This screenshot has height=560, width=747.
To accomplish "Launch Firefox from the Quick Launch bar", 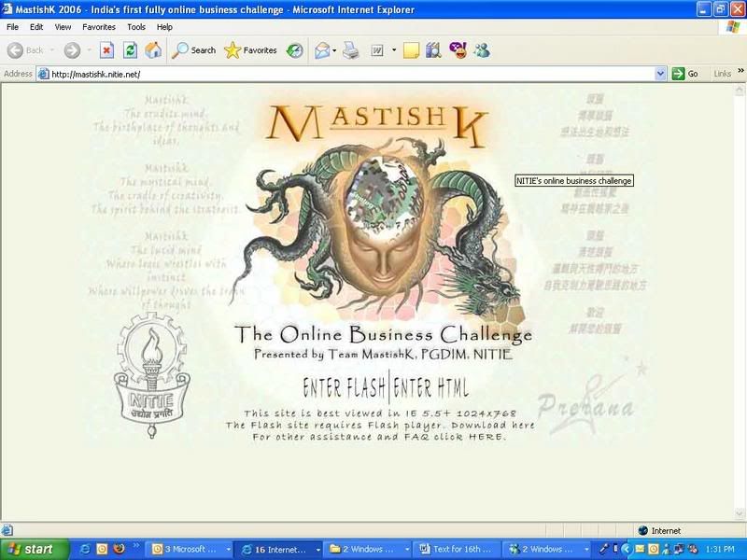I will click(119, 549).
